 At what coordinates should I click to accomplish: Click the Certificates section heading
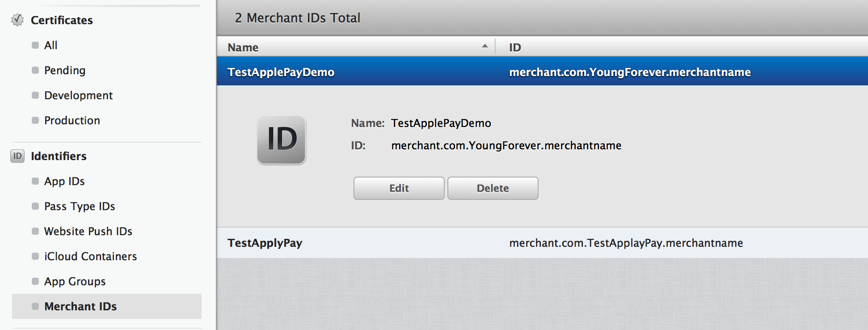point(62,20)
